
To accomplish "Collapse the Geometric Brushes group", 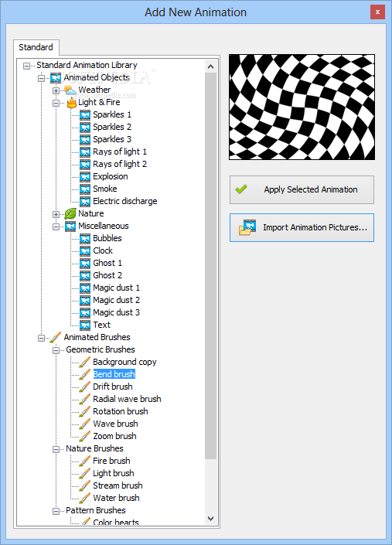I will pos(56,350).
